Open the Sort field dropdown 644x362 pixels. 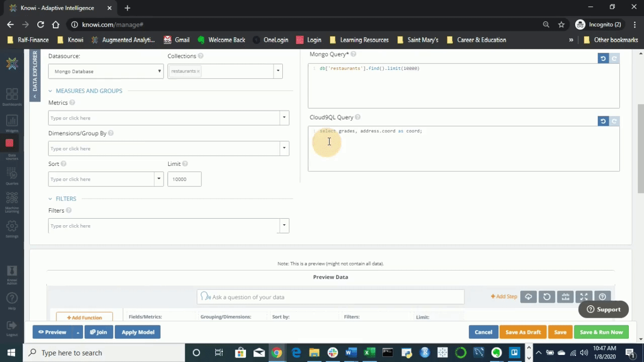coord(158,179)
